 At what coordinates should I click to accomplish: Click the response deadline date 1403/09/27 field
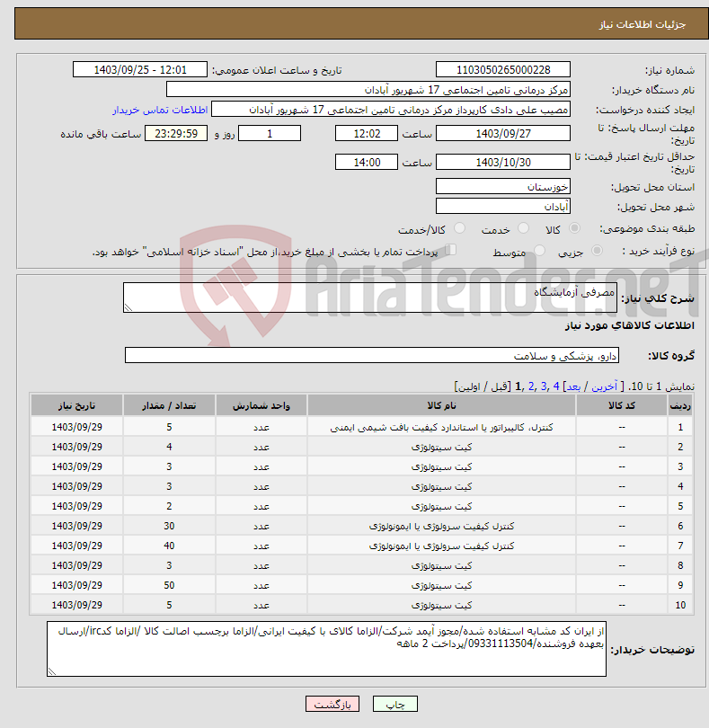[x=503, y=134]
